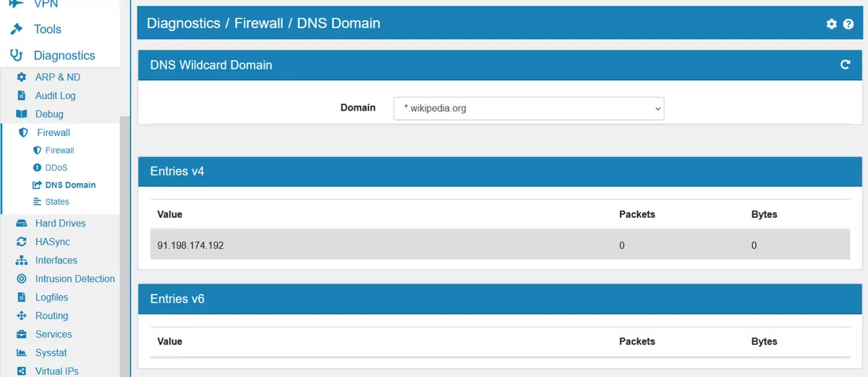Open the Firewall sub-page under Firewall
868x377 pixels.
[60, 151]
